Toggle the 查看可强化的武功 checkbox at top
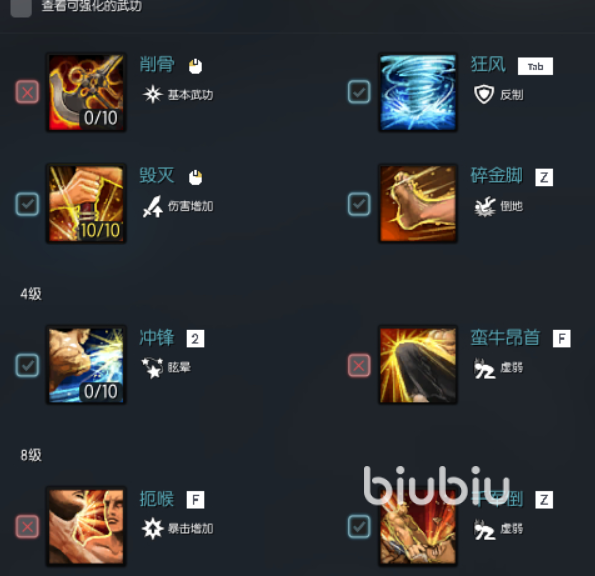 (x=21, y=8)
